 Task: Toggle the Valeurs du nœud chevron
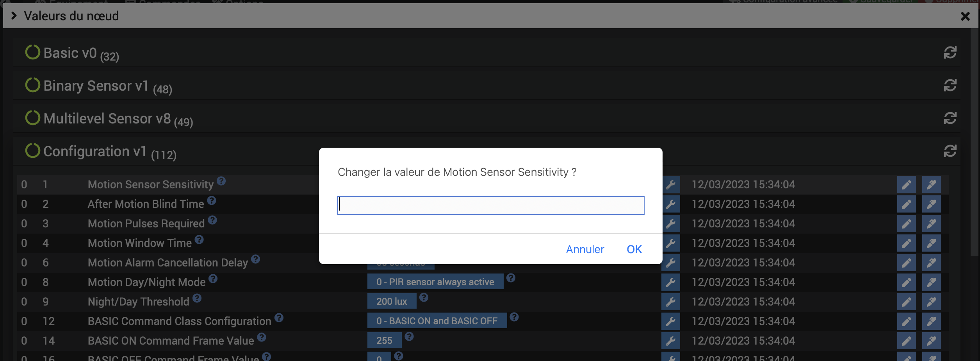(14, 16)
